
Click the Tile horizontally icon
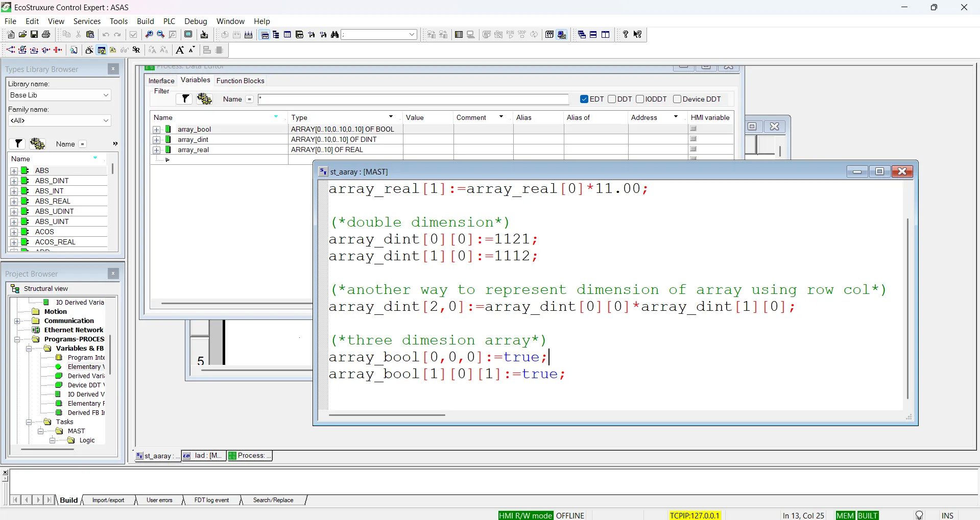tap(593, 35)
